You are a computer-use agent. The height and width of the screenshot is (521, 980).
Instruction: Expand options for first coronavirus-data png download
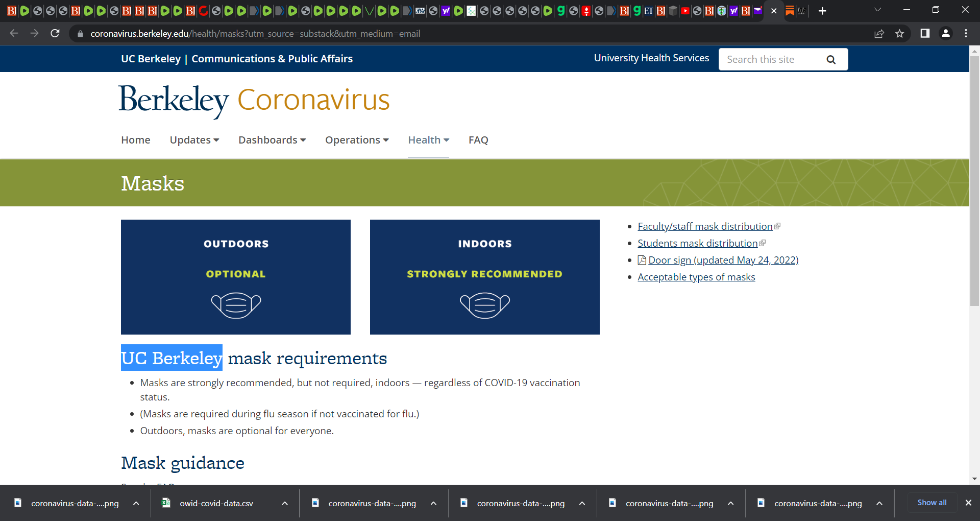pos(136,503)
